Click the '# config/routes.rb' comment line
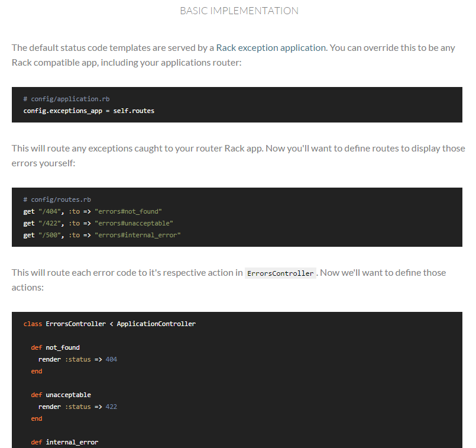The image size is (476, 448). coord(57,199)
